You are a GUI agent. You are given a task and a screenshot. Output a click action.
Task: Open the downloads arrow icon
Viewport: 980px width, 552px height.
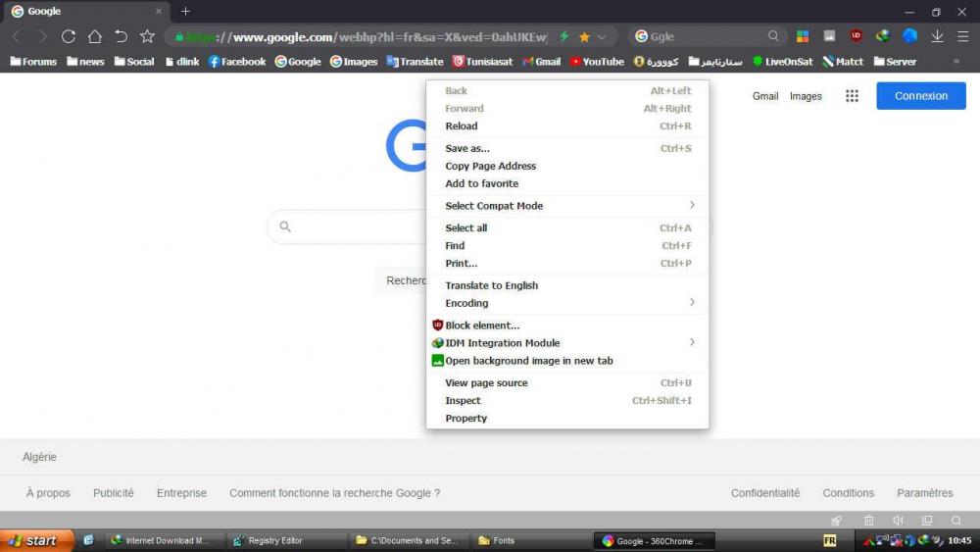[937, 36]
